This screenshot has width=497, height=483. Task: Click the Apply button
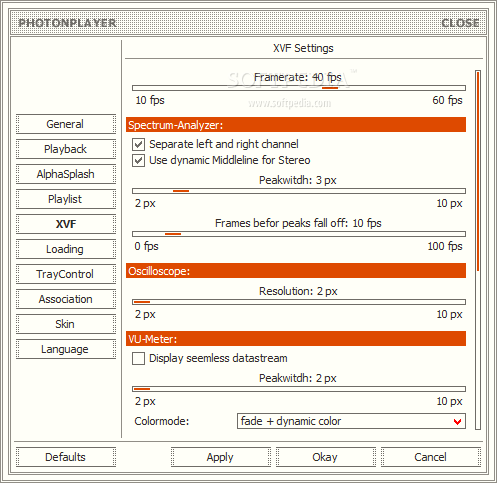point(220,457)
